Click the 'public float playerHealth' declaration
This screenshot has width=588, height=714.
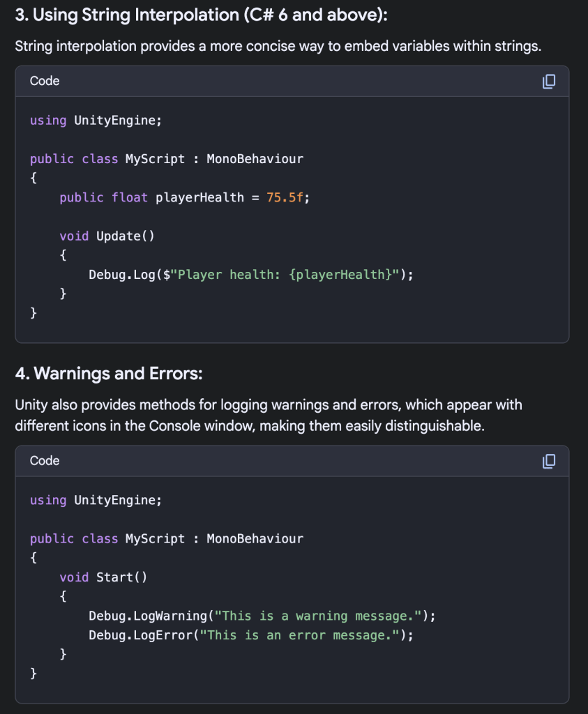[152, 197]
